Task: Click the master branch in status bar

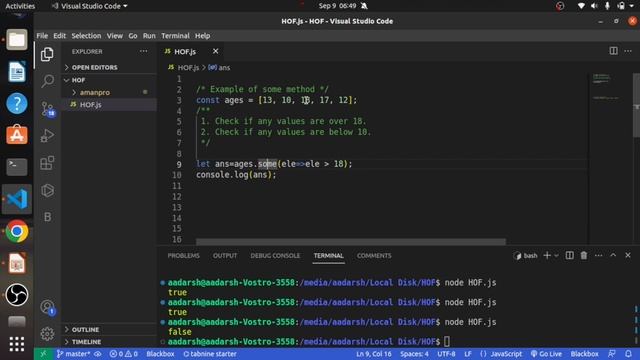Action: point(73,354)
